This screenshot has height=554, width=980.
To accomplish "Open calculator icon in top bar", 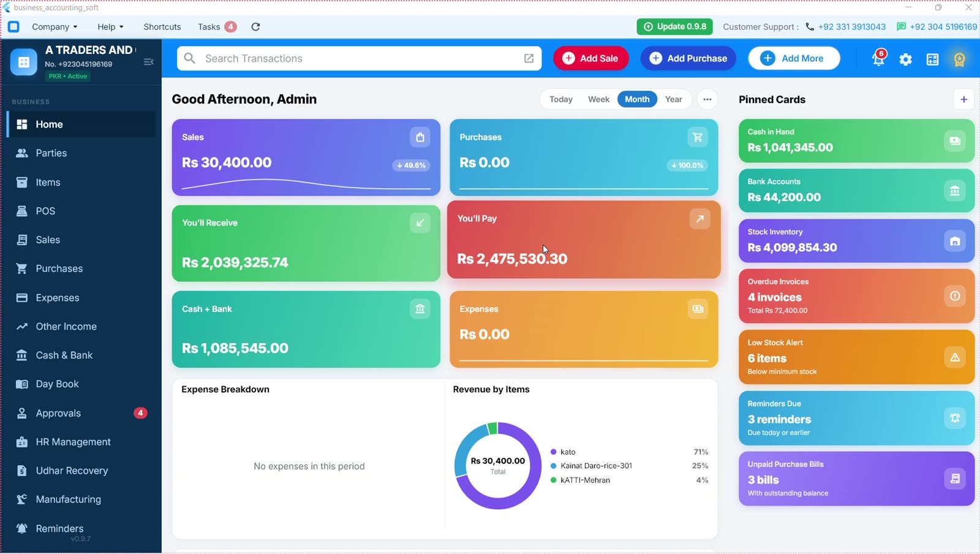I will (x=933, y=59).
